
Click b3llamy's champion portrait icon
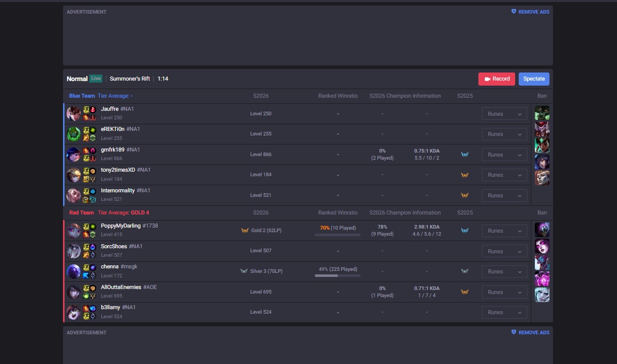click(x=74, y=312)
